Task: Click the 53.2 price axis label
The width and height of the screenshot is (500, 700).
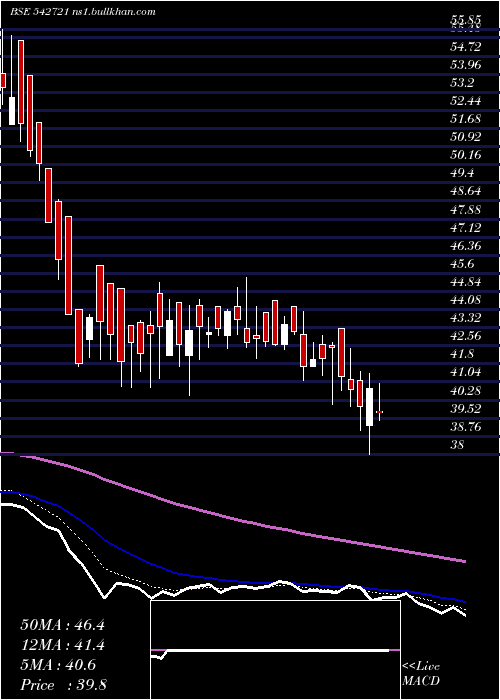Action: coord(462,83)
